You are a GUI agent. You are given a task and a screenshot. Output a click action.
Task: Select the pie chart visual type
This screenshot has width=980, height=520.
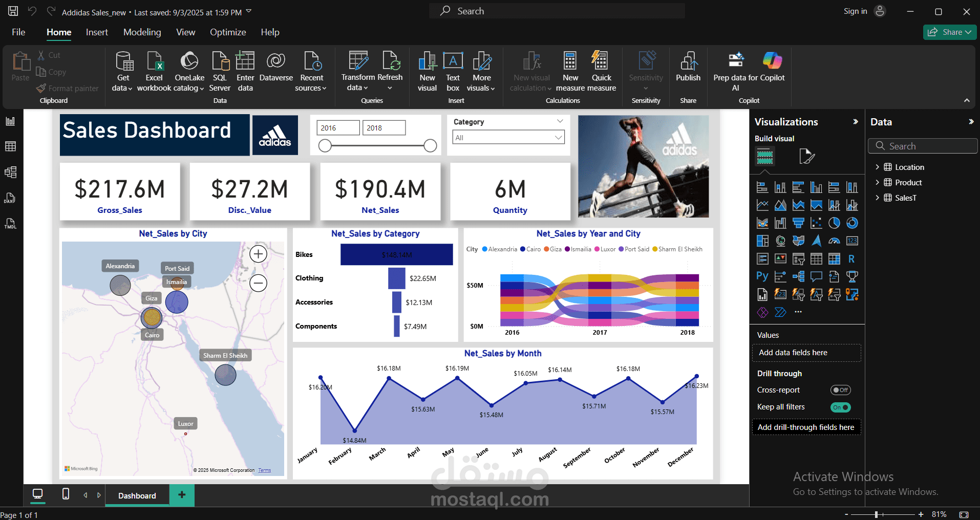coord(834,223)
